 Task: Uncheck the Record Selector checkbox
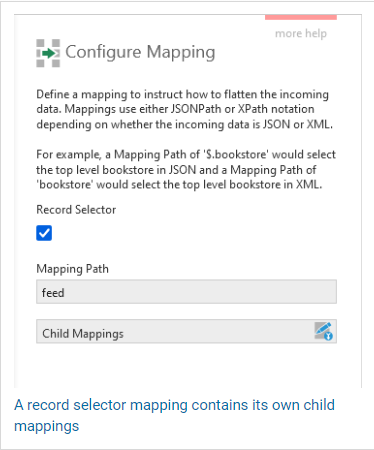tap(44, 233)
